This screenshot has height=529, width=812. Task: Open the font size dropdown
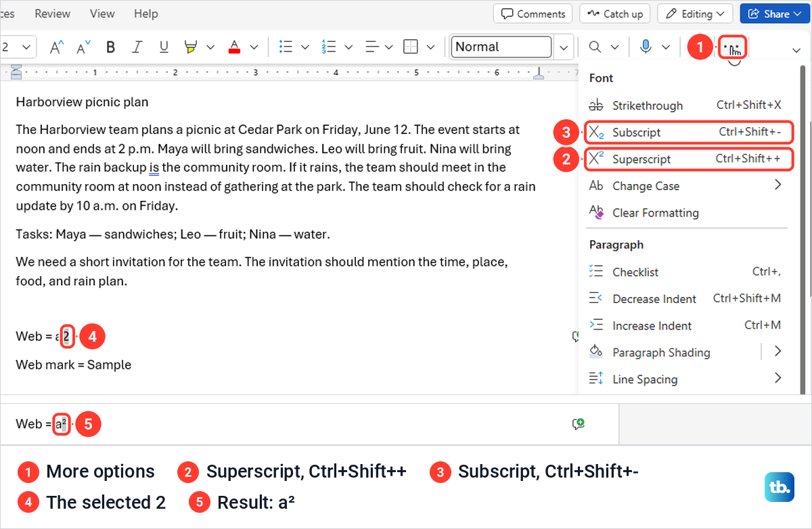click(26, 47)
